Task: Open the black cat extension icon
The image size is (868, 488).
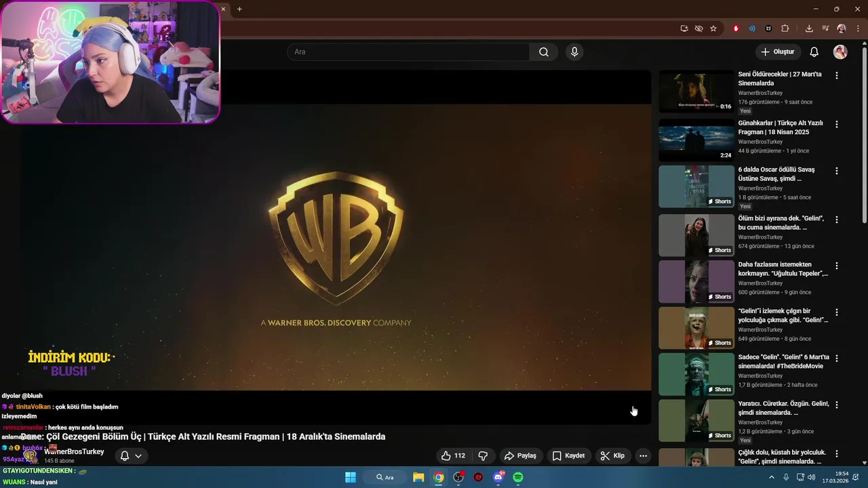Action: [768, 28]
